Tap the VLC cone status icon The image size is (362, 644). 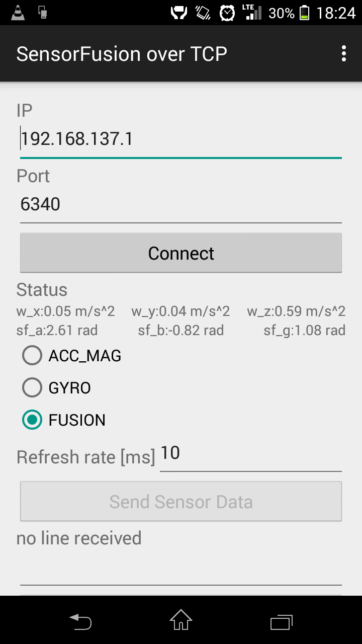tap(18, 12)
